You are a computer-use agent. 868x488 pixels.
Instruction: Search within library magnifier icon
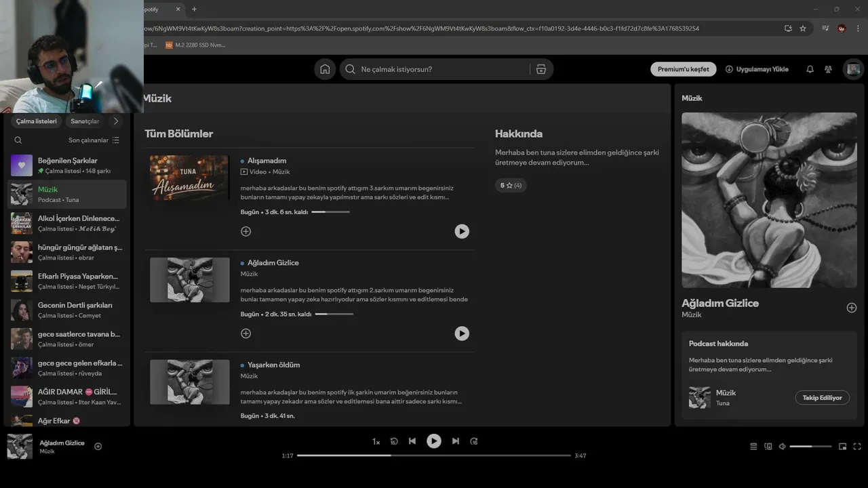pyautogui.click(x=18, y=140)
